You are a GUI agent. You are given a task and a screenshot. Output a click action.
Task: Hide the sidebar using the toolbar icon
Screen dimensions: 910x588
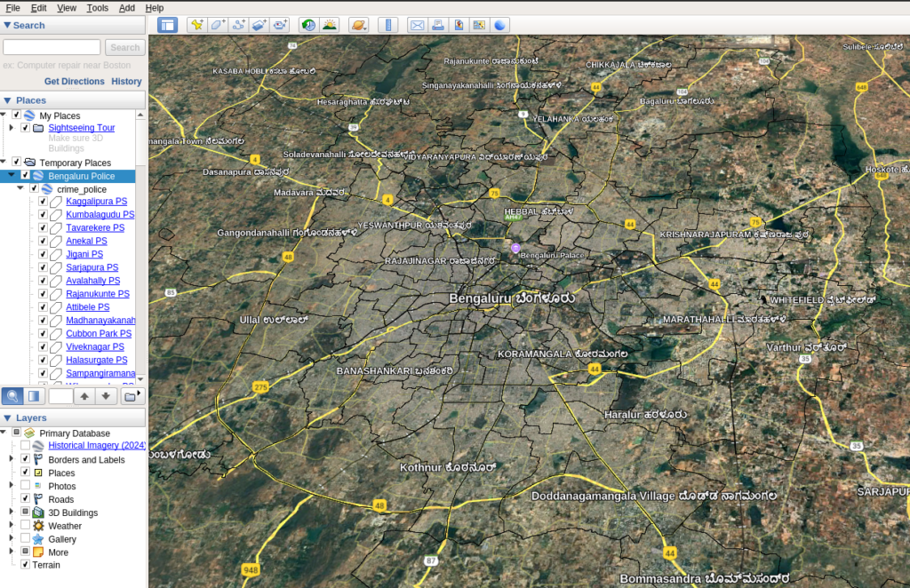click(x=166, y=25)
